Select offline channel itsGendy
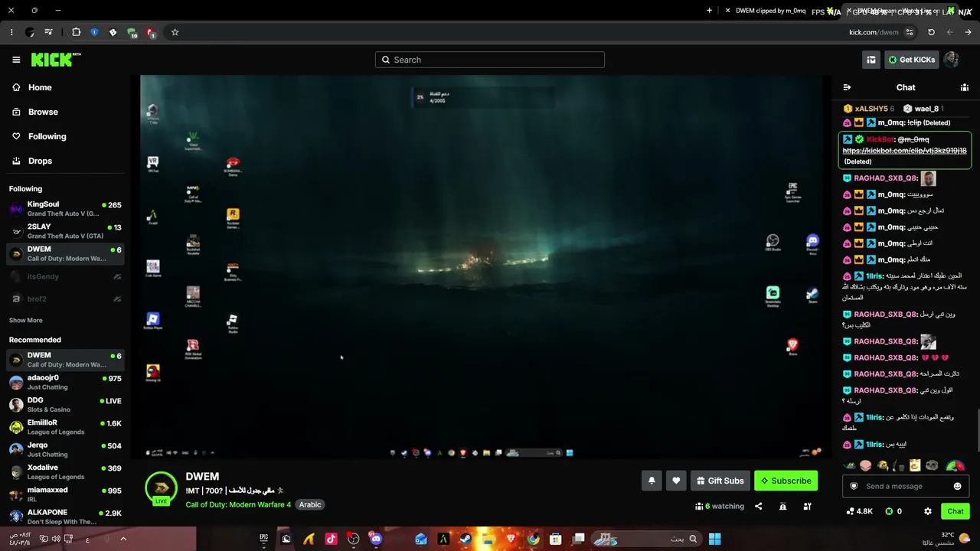980x551 pixels. (x=65, y=276)
